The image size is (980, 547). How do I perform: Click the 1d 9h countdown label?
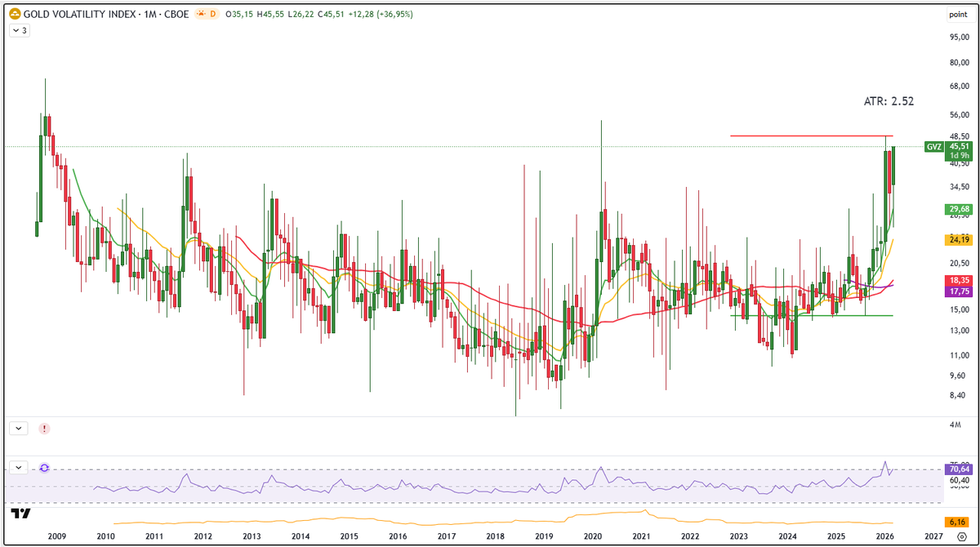click(957, 155)
